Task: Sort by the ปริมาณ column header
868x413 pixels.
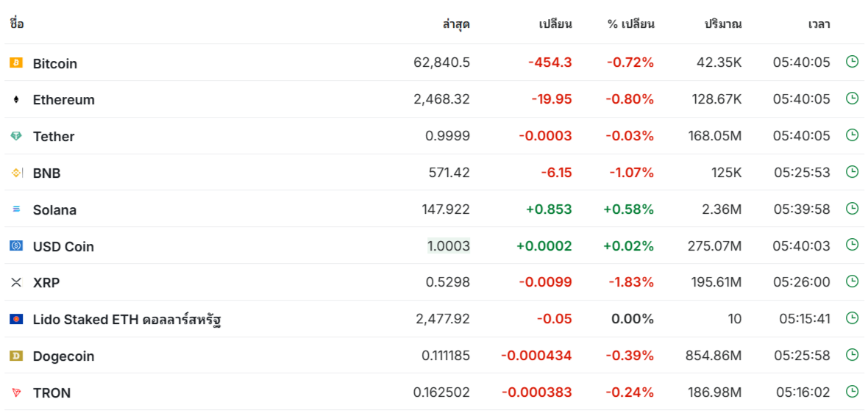Action: (x=723, y=24)
